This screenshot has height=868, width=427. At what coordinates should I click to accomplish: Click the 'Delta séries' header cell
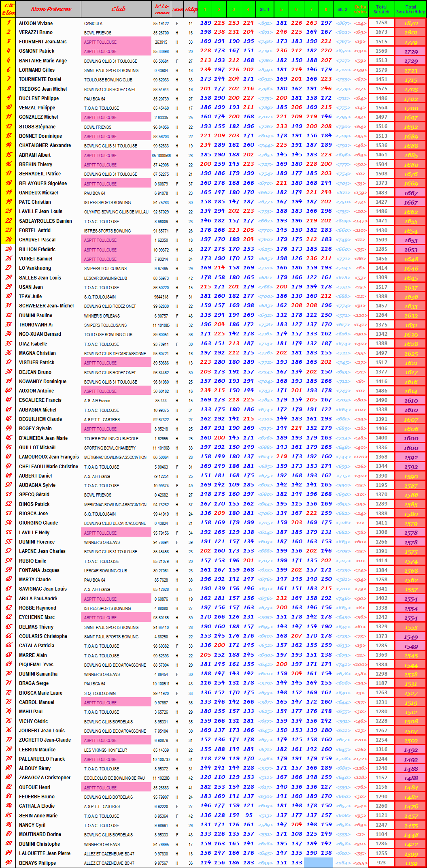coord(360,9)
